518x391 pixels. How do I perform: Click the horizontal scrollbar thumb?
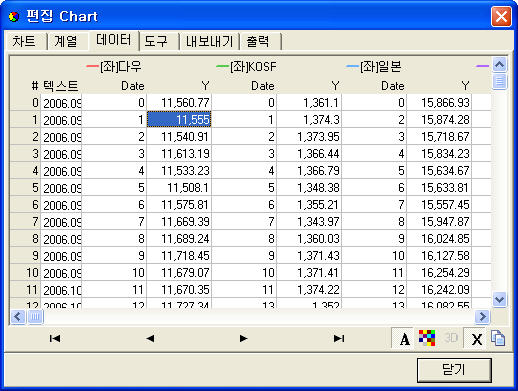(x=35, y=317)
